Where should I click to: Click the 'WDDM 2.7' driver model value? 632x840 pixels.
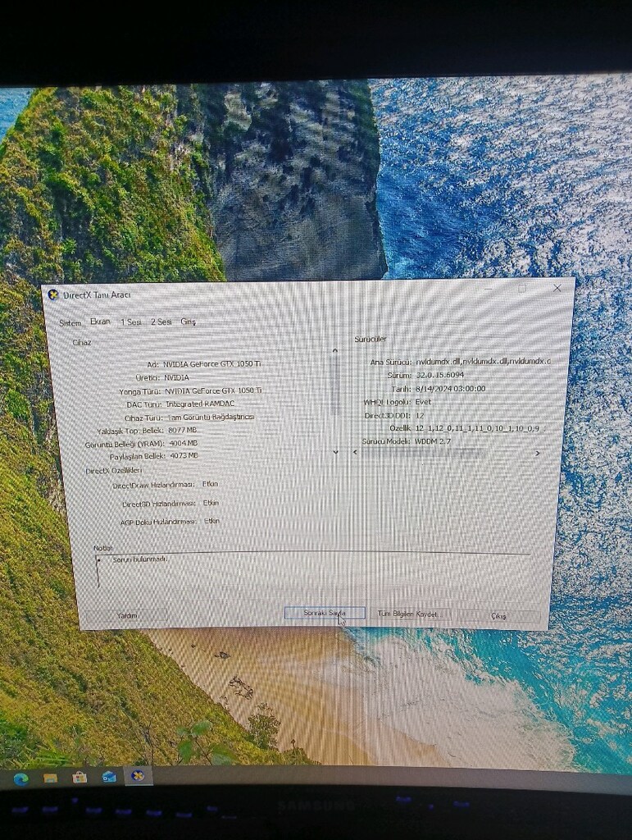pos(433,441)
